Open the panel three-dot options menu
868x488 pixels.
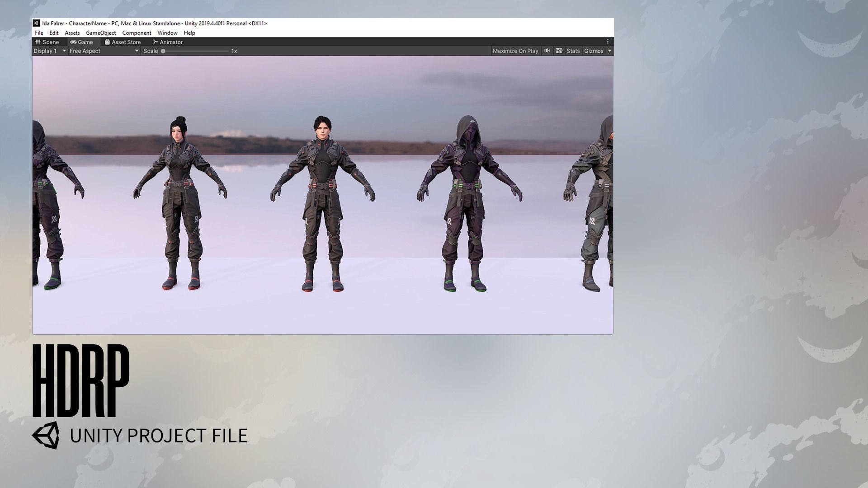click(x=608, y=42)
